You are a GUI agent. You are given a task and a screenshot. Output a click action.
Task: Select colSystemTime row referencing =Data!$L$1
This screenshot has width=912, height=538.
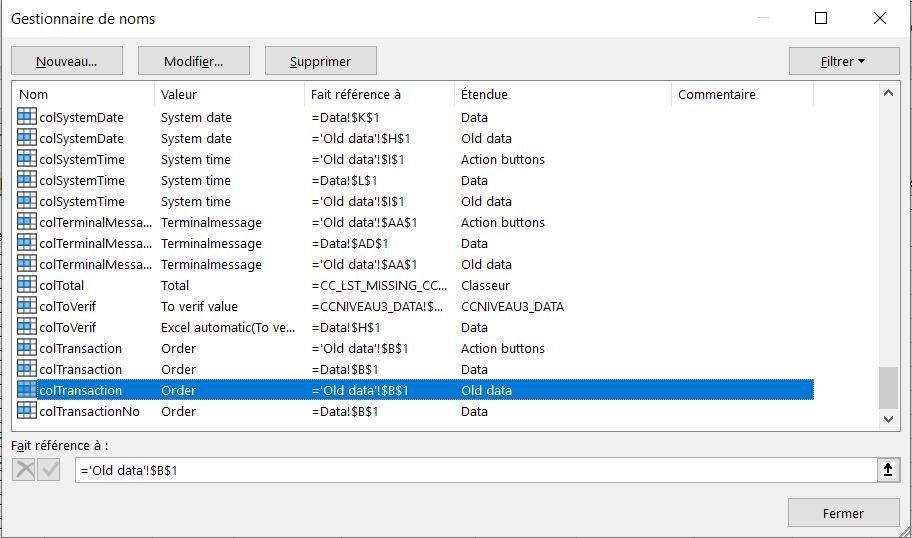pyautogui.click(x=415, y=180)
